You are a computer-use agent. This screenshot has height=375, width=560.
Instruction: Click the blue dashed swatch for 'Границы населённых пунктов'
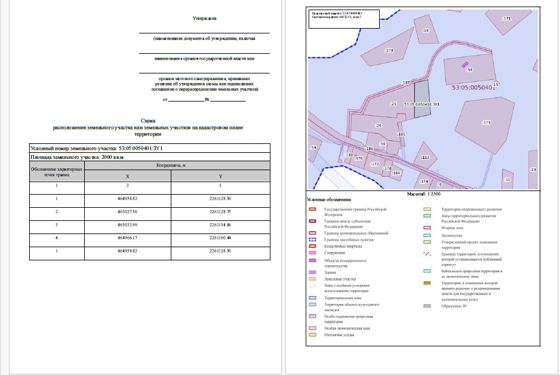point(312,240)
